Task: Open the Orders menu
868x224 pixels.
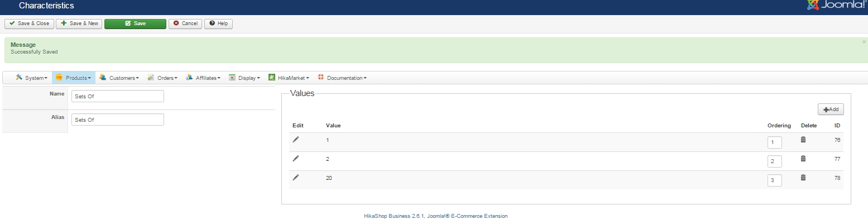Action: 162,78
